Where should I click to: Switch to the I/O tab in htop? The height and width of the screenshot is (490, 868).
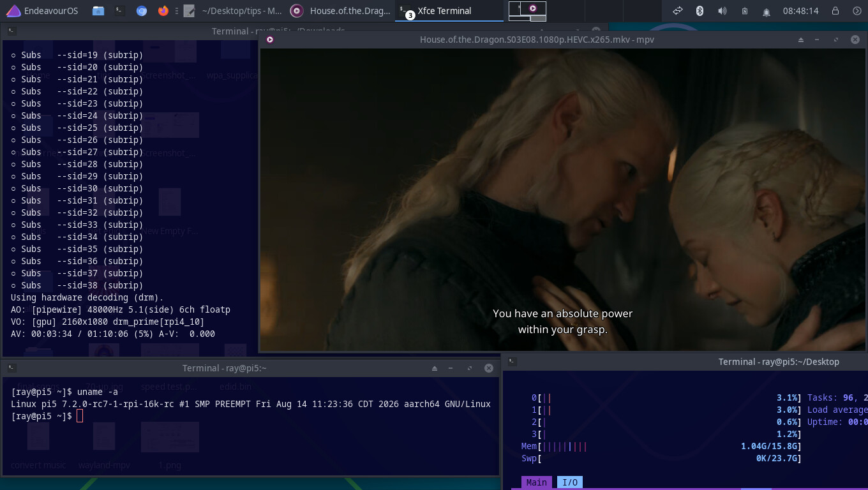(571, 482)
